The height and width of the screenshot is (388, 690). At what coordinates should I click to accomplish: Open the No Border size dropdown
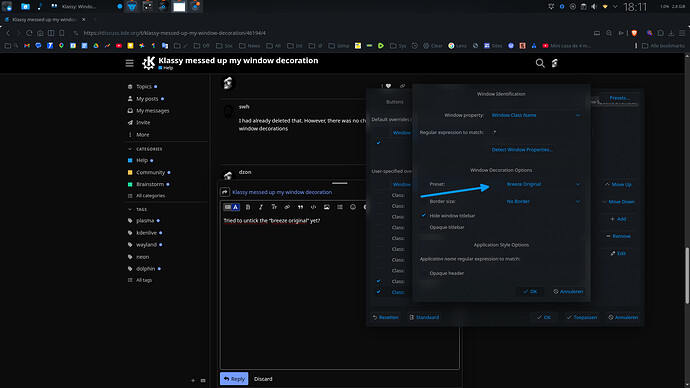[543, 201]
